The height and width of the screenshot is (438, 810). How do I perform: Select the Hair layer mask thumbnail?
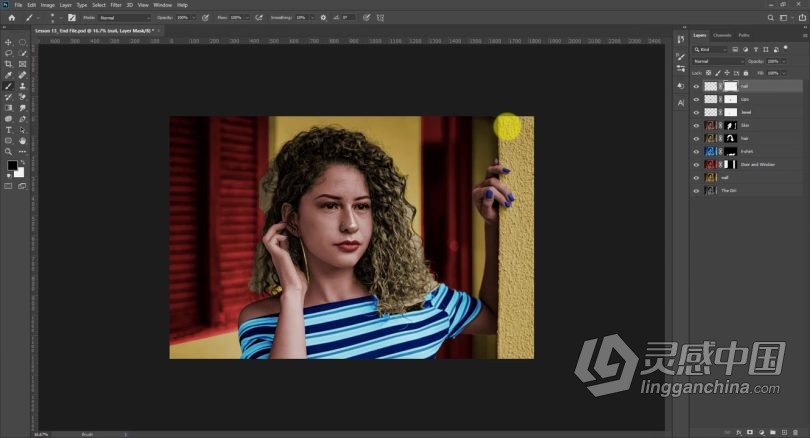tap(730, 138)
